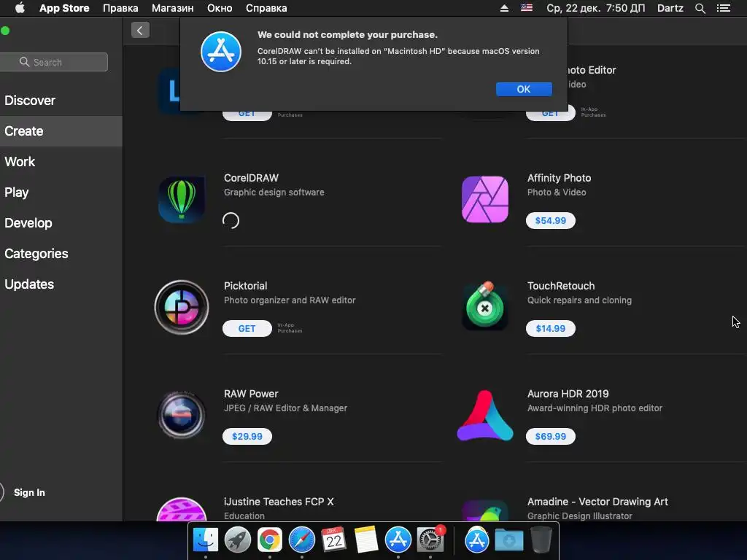Click the green window zoom button

pyautogui.click(x=5, y=31)
